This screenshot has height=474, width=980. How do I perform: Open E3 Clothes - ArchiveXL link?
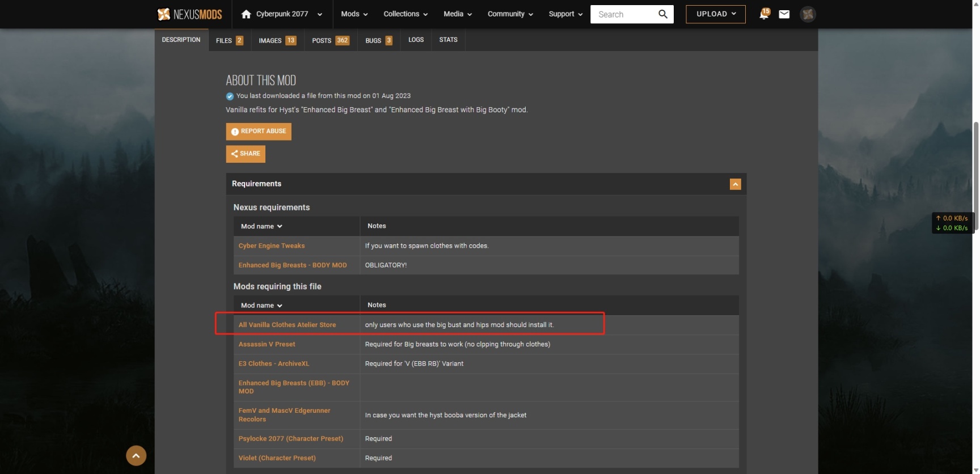[274, 363]
